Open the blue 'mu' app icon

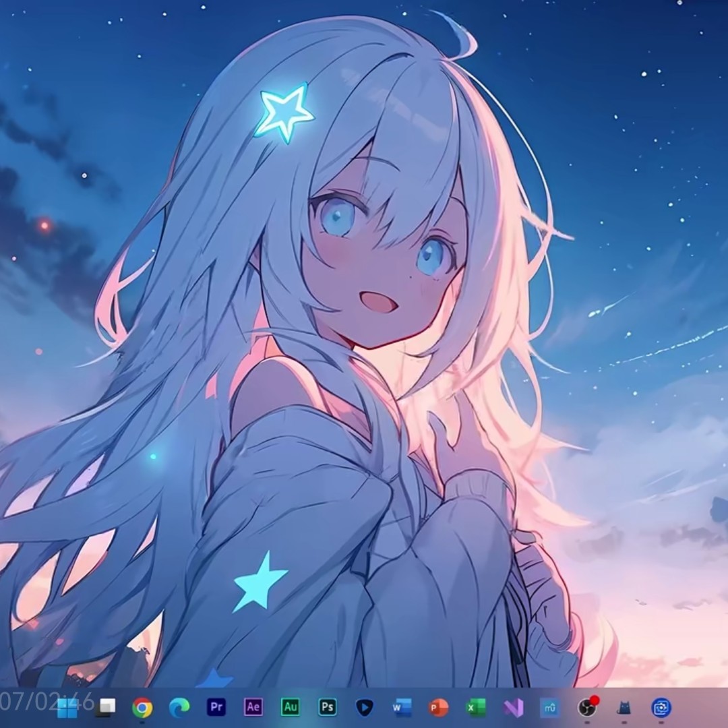(550, 707)
